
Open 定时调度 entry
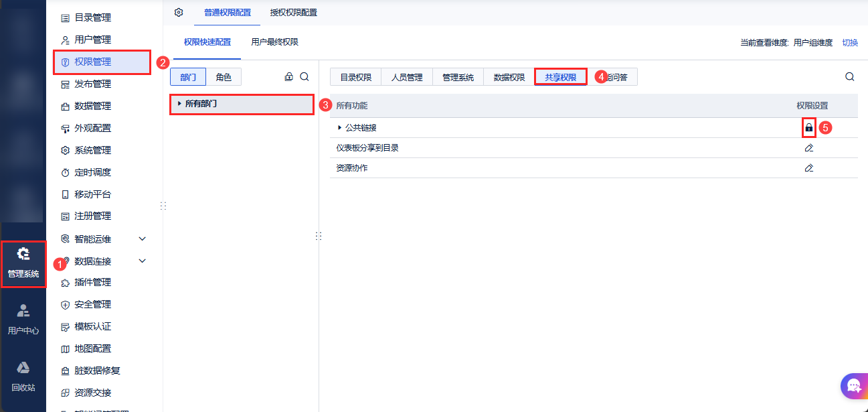point(92,172)
